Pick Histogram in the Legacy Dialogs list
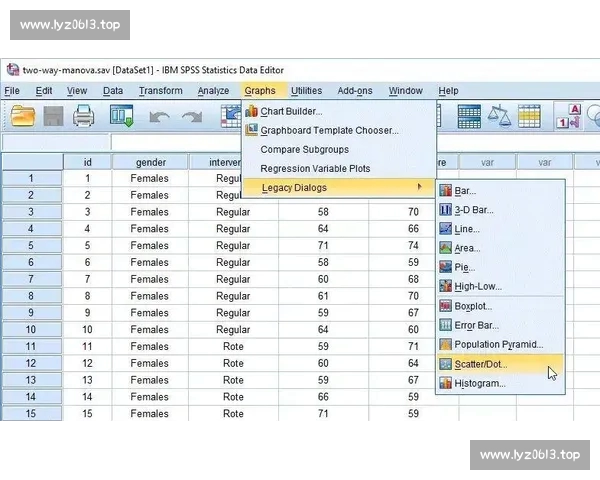 (480, 383)
